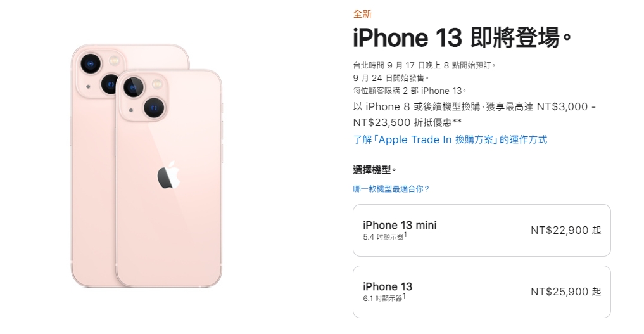Click the footnote 1 after 6.1 吋顯示器
The image size is (644, 334).
point(404,296)
